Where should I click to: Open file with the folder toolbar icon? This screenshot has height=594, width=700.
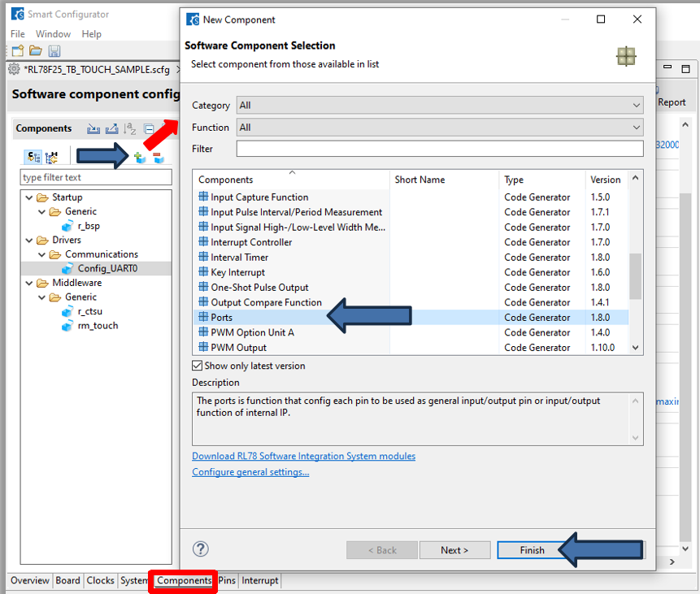click(x=36, y=51)
